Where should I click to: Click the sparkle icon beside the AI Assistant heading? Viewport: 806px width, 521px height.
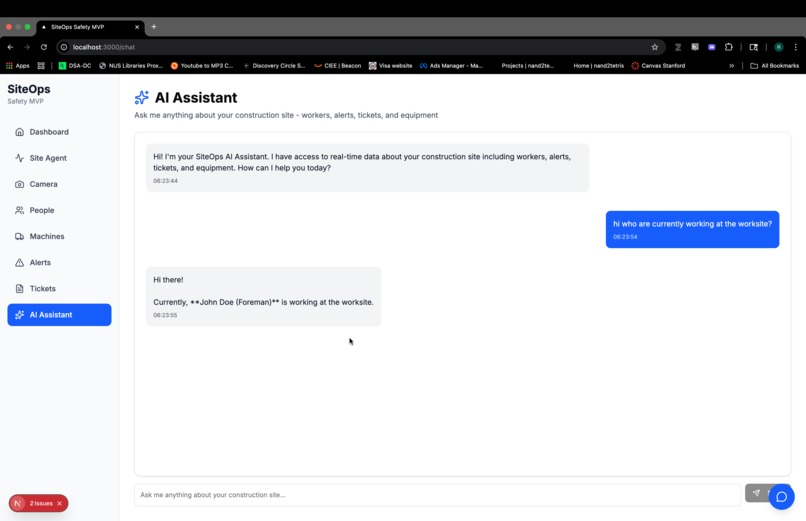pos(141,97)
